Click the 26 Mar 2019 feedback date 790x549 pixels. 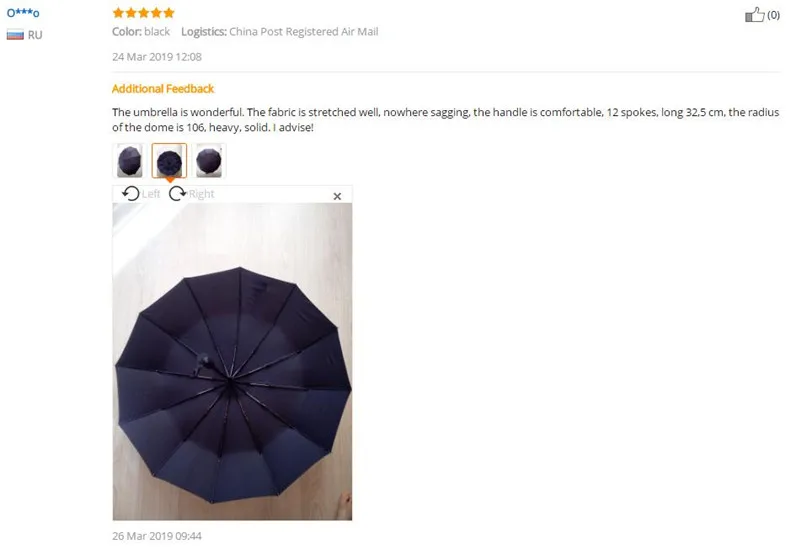click(157, 536)
